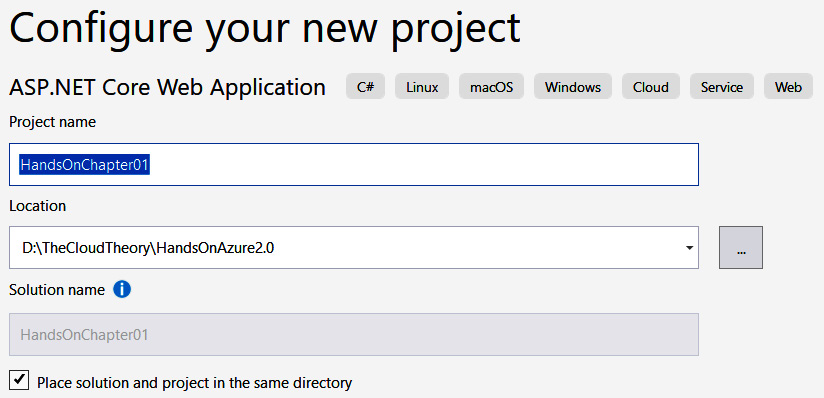The width and height of the screenshot is (824, 398).
Task: Expand the Location dropdown arrow
Action: click(689, 248)
